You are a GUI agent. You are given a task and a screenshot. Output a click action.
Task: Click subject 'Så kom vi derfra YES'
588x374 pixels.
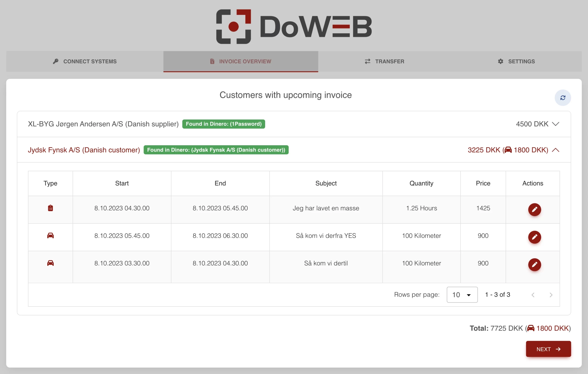point(326,235)
